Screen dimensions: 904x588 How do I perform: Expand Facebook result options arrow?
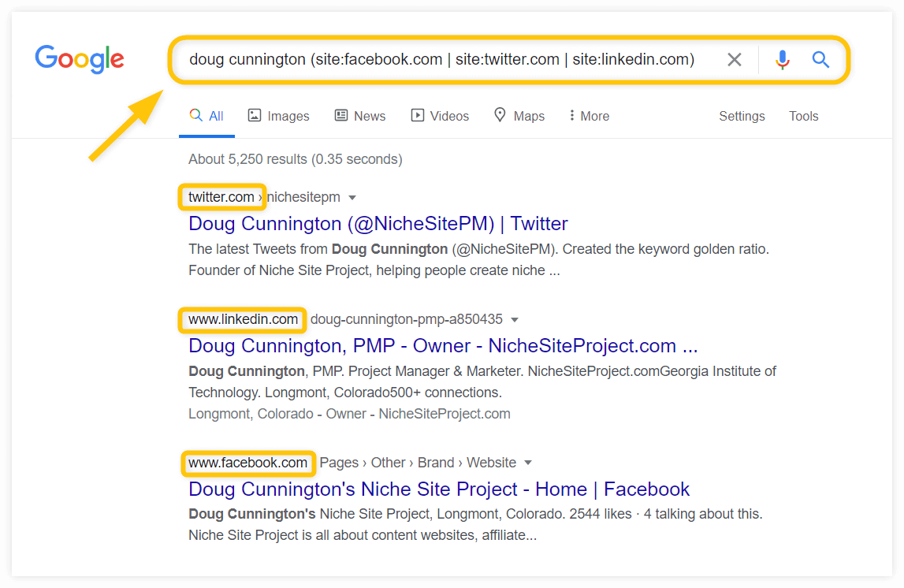pyautogui.click(x=527, y=463)
